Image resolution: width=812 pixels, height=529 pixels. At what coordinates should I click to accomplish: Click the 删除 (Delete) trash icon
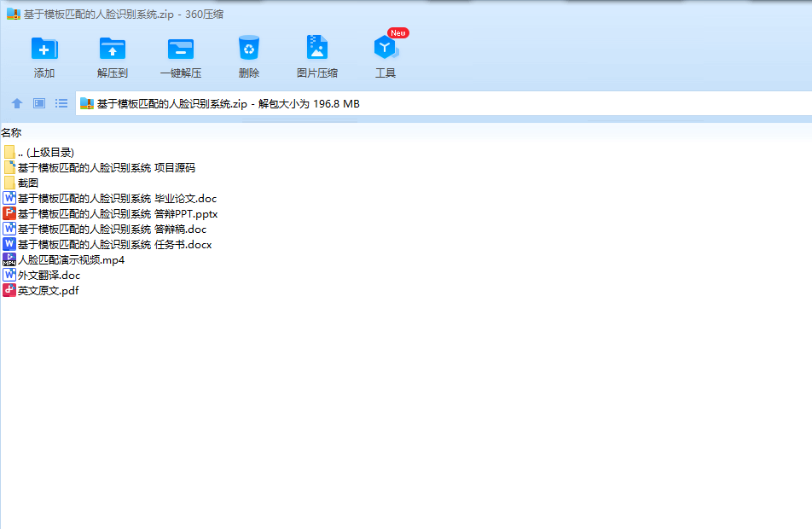(249, 48)
